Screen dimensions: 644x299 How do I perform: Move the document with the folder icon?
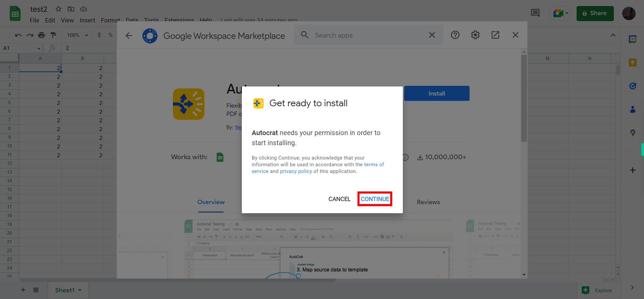pos(71,9)
